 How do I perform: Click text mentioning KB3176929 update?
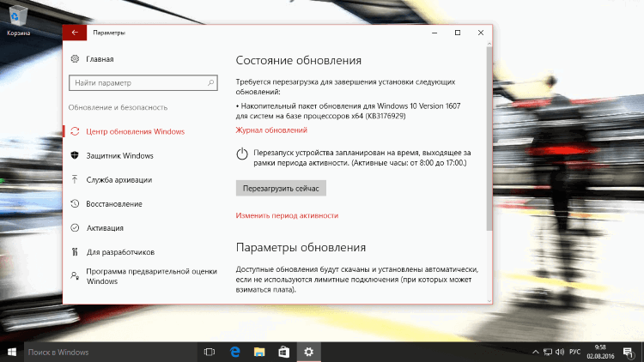click(349, 111)
